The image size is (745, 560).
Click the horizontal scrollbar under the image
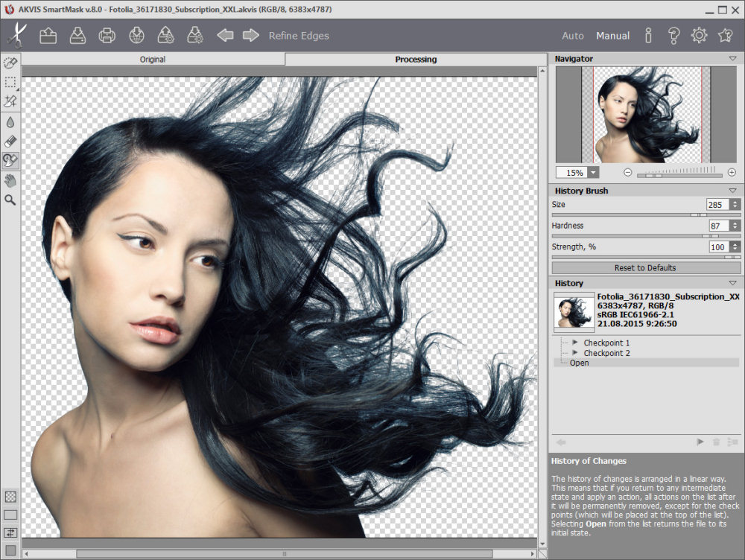[x=284, y=554]
